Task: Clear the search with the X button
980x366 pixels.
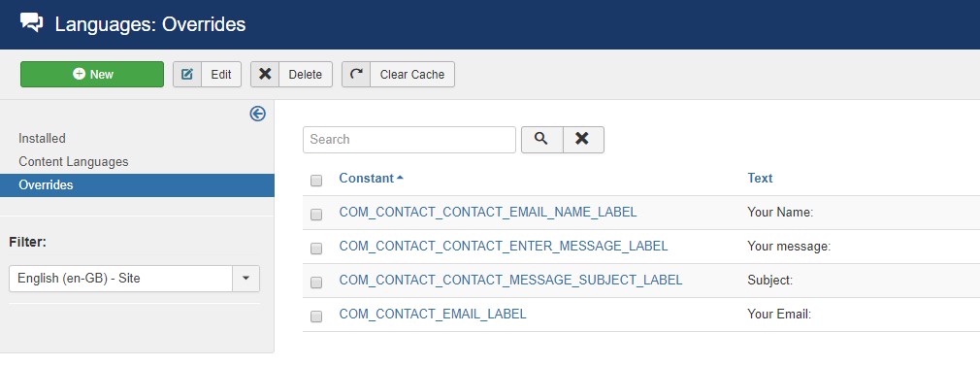Action: click(x=582, y=139)
